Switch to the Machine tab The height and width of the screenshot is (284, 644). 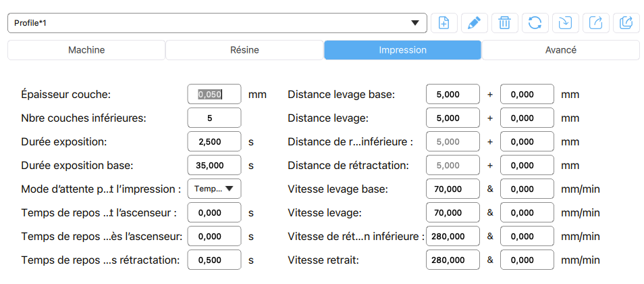click(86, 50)
